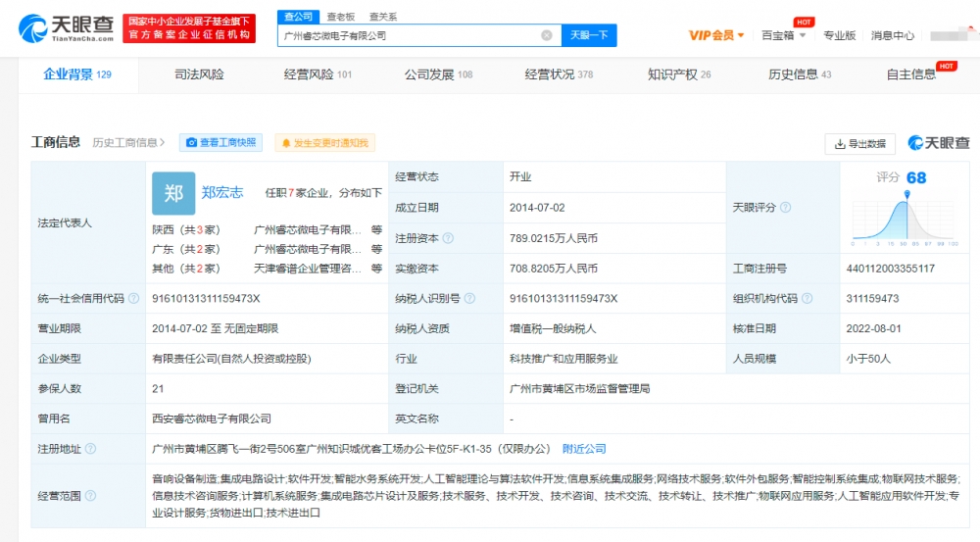
Task: Click help icon next to 组织机构代码
Action: point(807,298)
